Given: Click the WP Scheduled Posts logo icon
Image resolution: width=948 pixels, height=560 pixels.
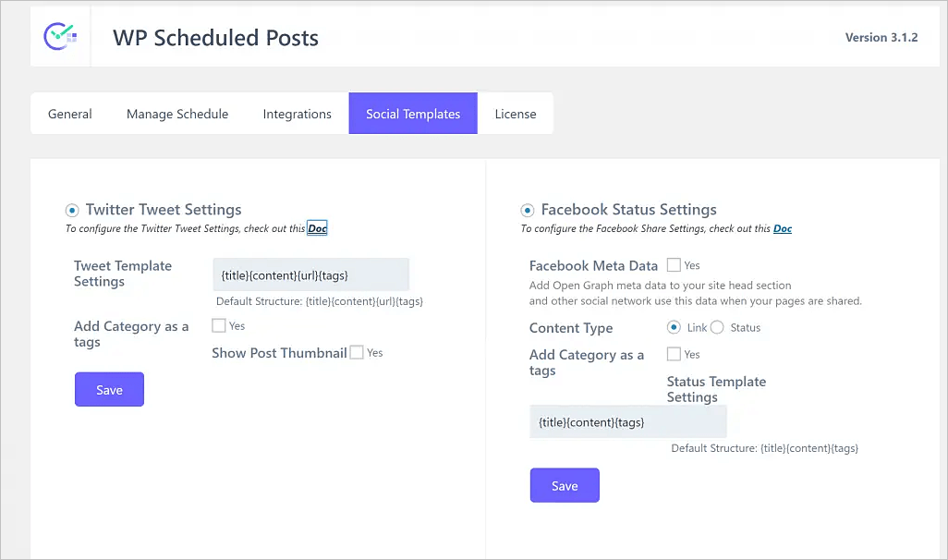Looking at the screenshot, I should click(x=60, y=37).
